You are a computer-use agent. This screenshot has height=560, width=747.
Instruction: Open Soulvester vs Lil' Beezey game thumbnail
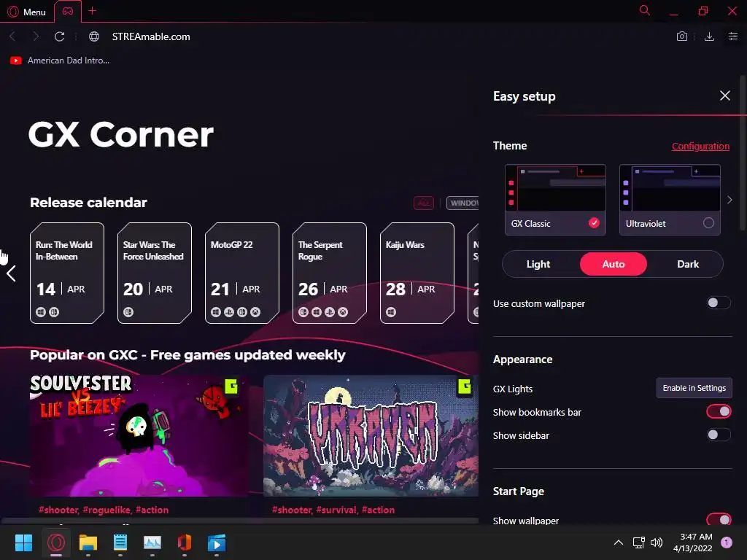[139, 436]
